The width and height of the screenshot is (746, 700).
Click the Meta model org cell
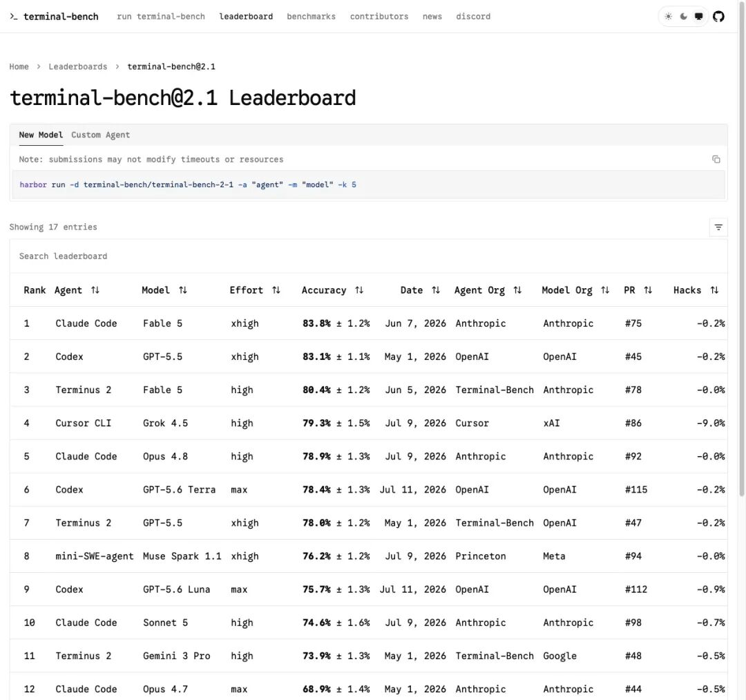(554, 556)
